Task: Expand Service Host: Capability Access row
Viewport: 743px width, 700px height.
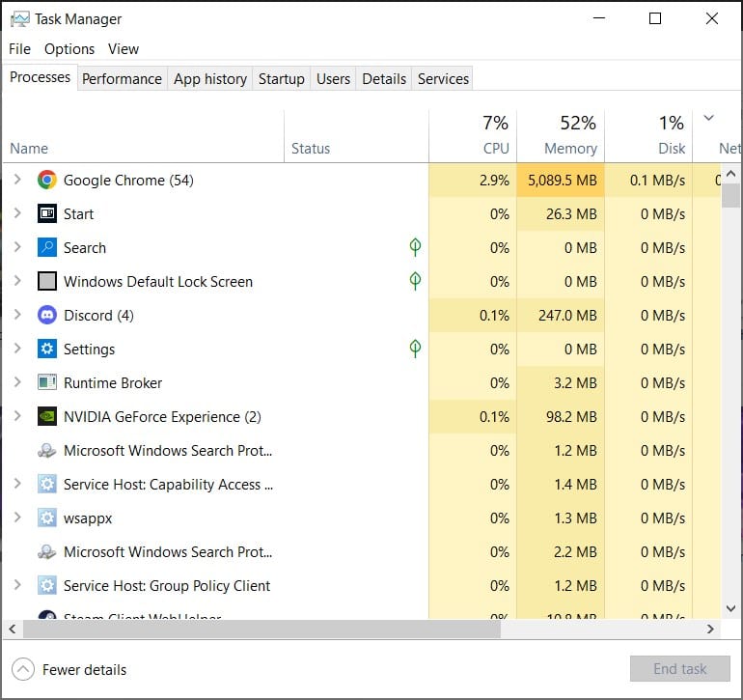Action: (17, 484)
